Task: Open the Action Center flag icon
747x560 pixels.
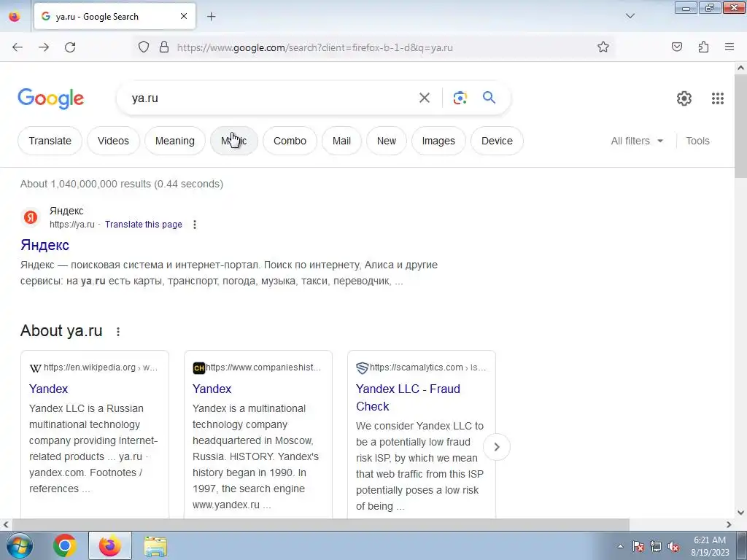Action: (638, 546)
